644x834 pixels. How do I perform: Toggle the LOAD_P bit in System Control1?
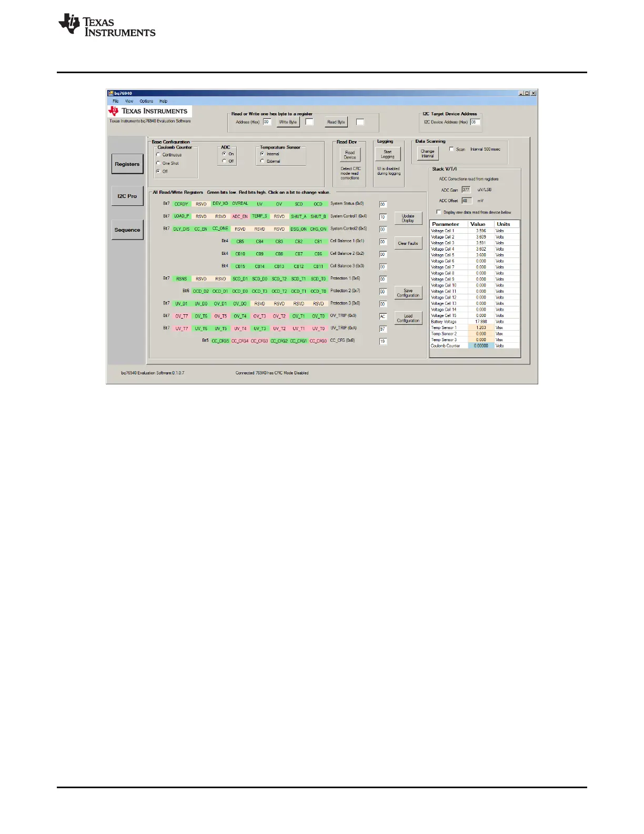click(x=182, y=216)
